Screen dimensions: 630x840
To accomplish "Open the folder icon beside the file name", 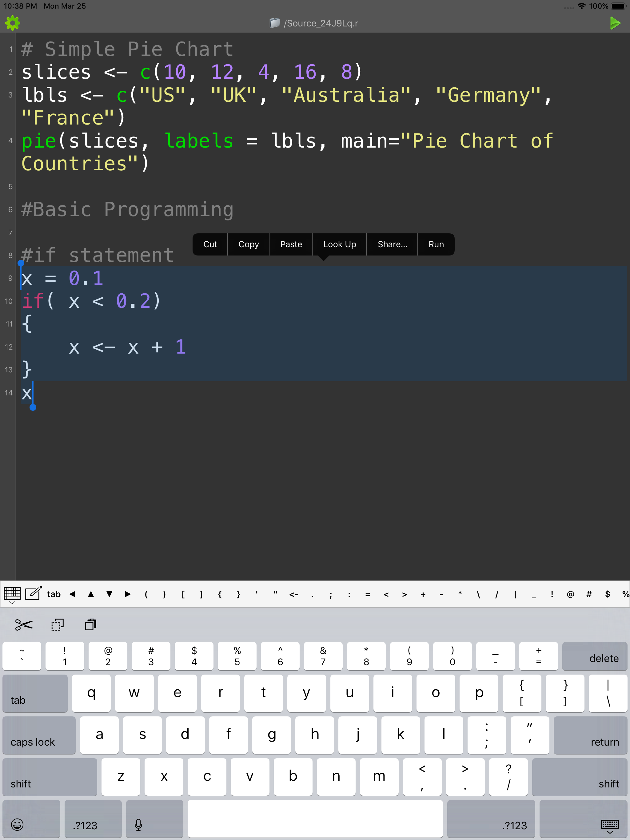I will click(274, 23).
